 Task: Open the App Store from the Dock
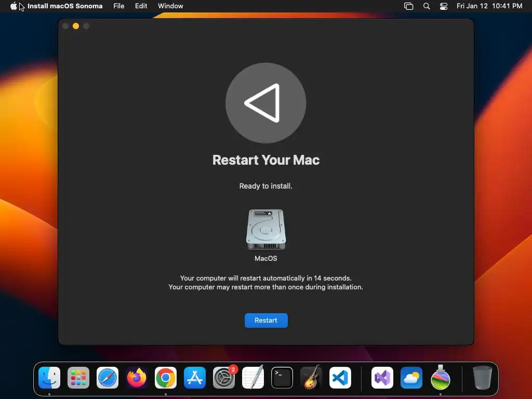(x=195, y=378)
